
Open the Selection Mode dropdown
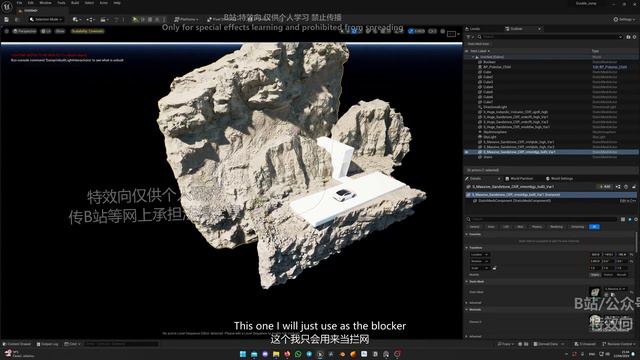(x=46, y=20)
